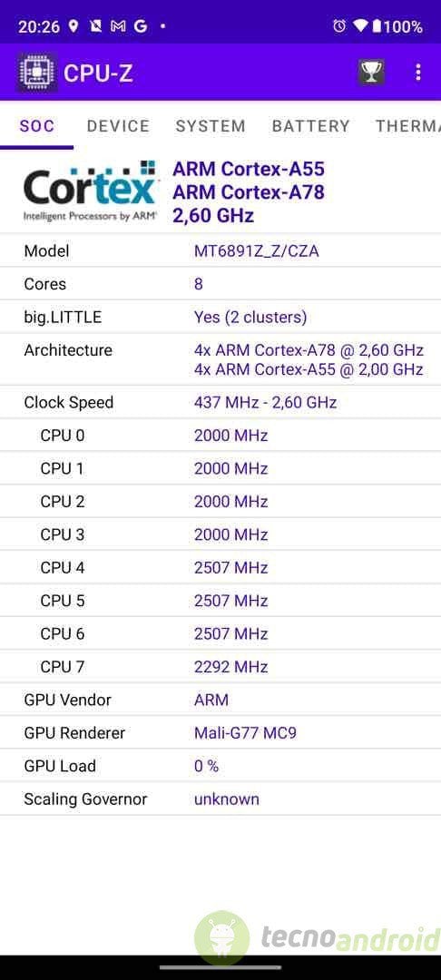
Task: Tap the CPU 7 frequency row
Action: [x=220, y=666]
